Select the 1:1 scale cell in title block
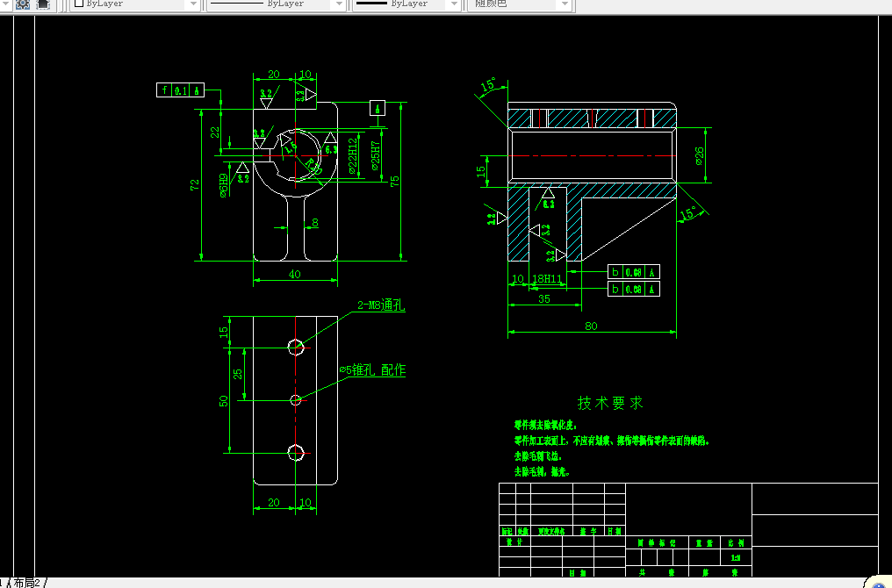Image resolution: width=892 pixels, height=588 pixels. 736,558
